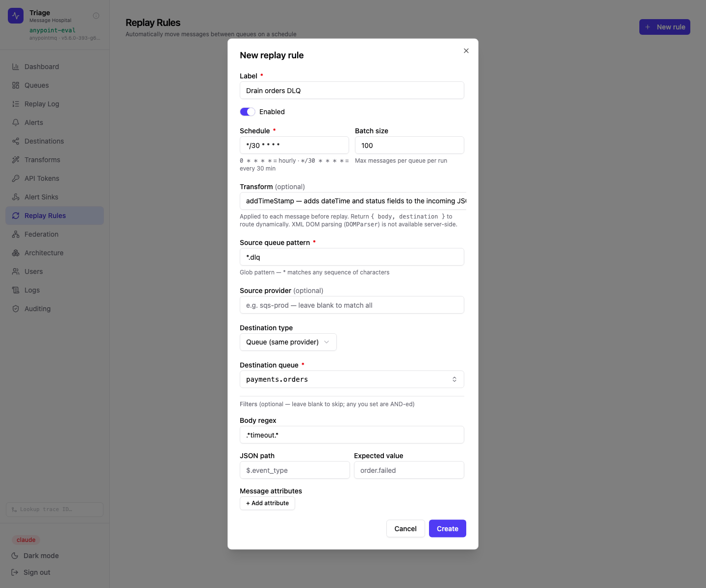Click the Lookup trace ID search box
Viewport: 706px width, 588px height.
[x=55, y=510]
